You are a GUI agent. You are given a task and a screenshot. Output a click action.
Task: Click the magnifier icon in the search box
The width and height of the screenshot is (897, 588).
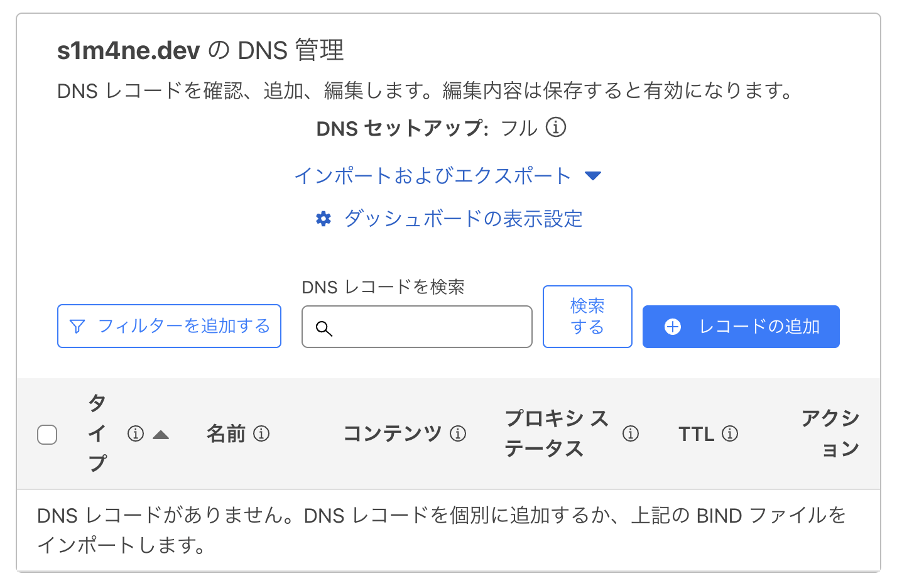(323, 328)
